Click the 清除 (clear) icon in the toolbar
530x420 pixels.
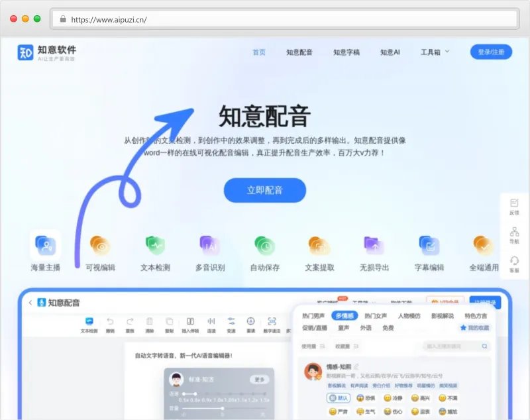(x=150, y=323)
